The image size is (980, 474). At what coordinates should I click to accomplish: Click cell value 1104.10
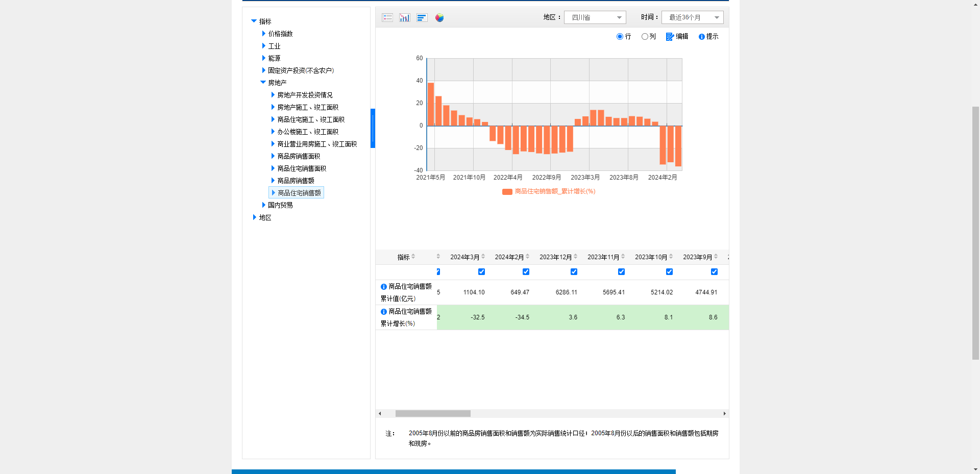pos(474,292)
